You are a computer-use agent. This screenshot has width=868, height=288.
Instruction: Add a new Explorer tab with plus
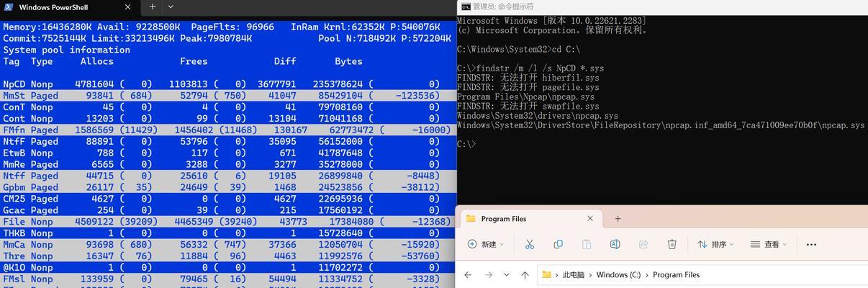(x=618, y=218)
